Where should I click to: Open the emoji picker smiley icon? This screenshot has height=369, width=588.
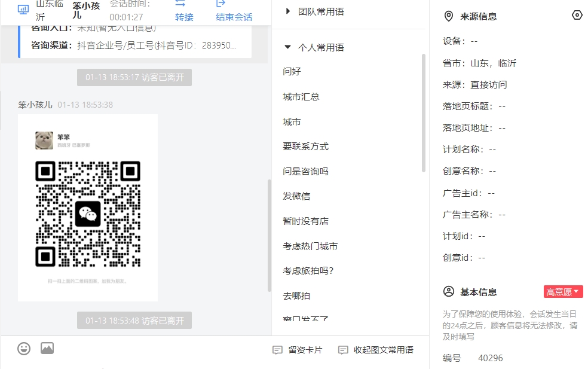pyautogui.click(x=24, y=349)
